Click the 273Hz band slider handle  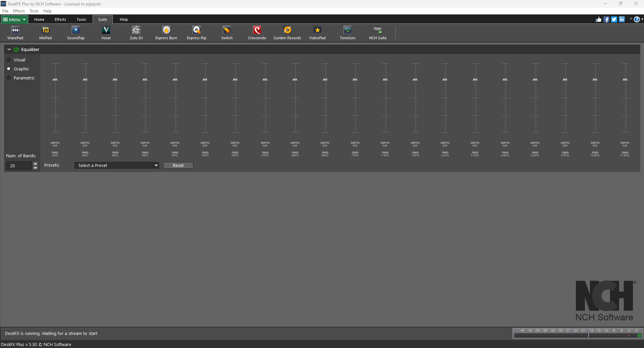coord(265,79)
